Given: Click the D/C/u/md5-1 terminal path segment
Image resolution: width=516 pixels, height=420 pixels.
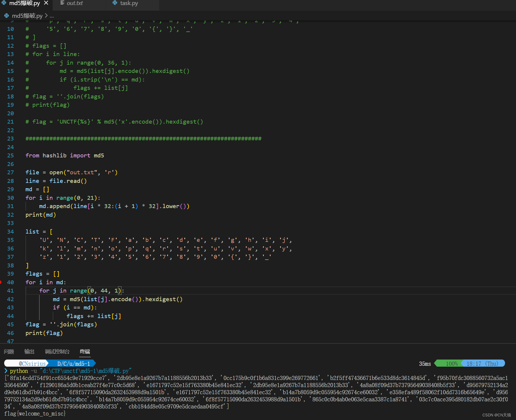Looking at the screenshot, I should 74,364.
